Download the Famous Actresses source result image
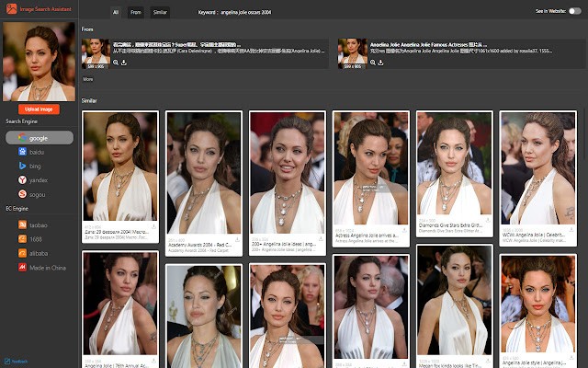This screenshot has width=588, height=368. (380, 63)
